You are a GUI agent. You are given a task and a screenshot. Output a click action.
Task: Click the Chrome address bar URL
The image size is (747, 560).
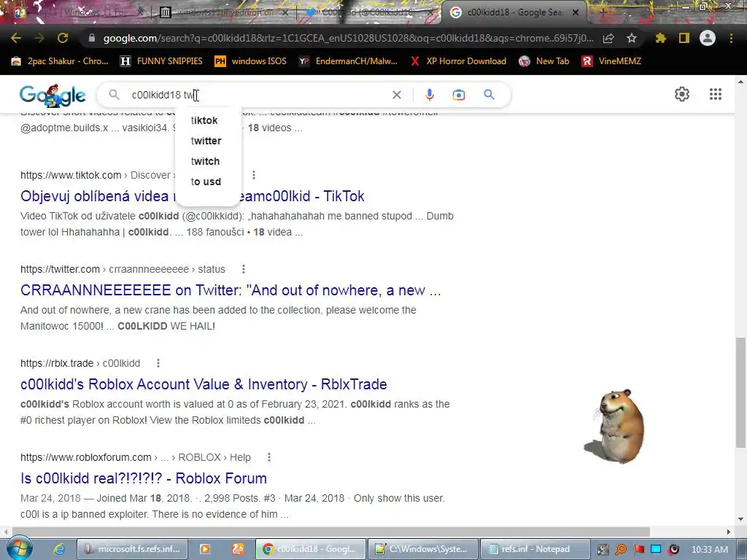coord(349,38)
